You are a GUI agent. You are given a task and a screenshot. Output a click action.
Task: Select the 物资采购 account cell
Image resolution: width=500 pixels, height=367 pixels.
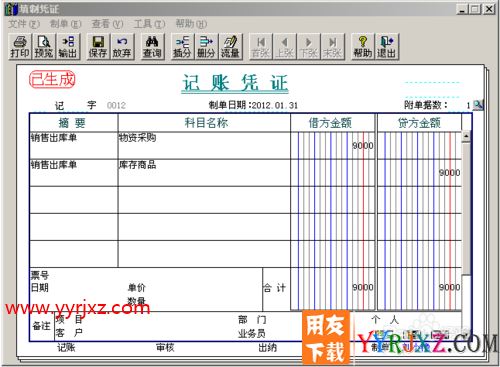click(x=204, y=145)
